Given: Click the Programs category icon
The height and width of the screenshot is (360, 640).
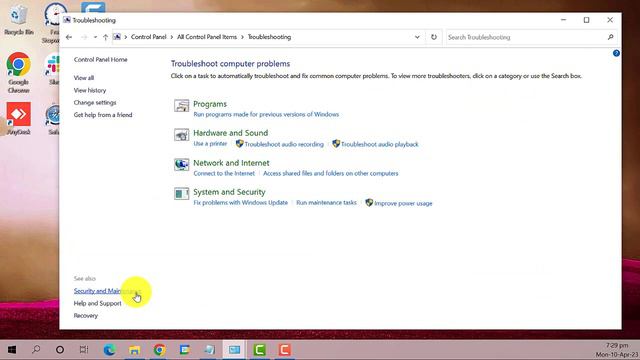Looking at the screenshot, I should (x=182, y=106).
